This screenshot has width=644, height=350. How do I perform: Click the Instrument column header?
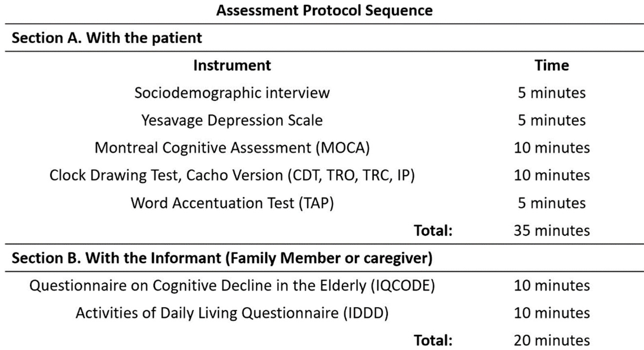click(x=232, y=65)
